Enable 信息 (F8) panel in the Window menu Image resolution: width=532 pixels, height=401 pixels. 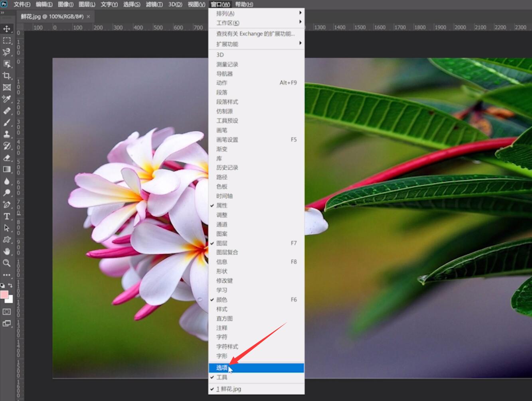click(x=256, y=262)
